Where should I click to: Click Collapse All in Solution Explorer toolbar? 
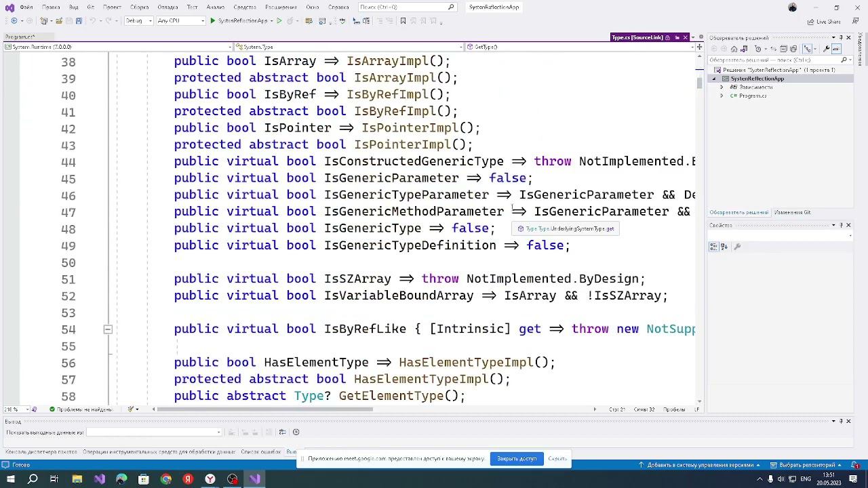(x=783, y=49)
